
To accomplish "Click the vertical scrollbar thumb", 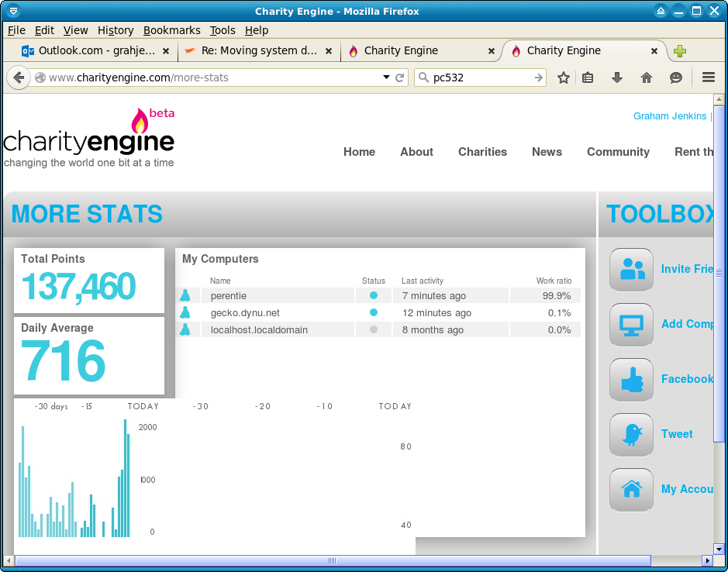I will point(719,274).
